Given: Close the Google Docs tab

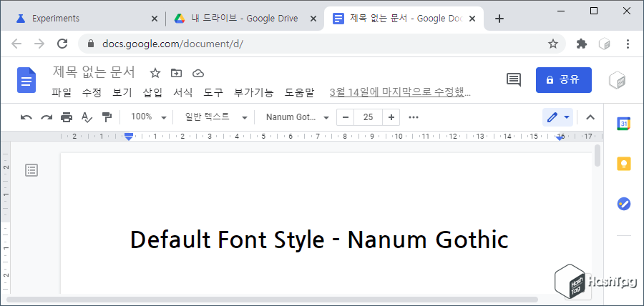Looking at the screenshot, I should click(472, 19).
